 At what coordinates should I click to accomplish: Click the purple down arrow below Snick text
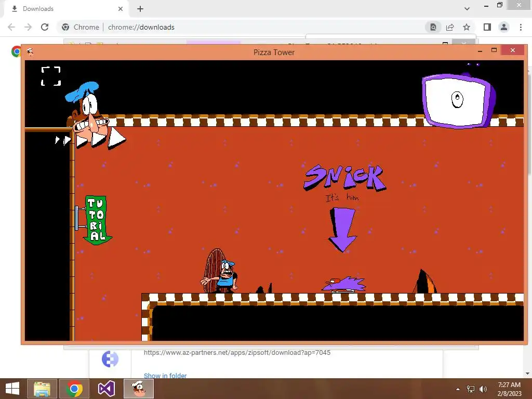pos(342,230)
